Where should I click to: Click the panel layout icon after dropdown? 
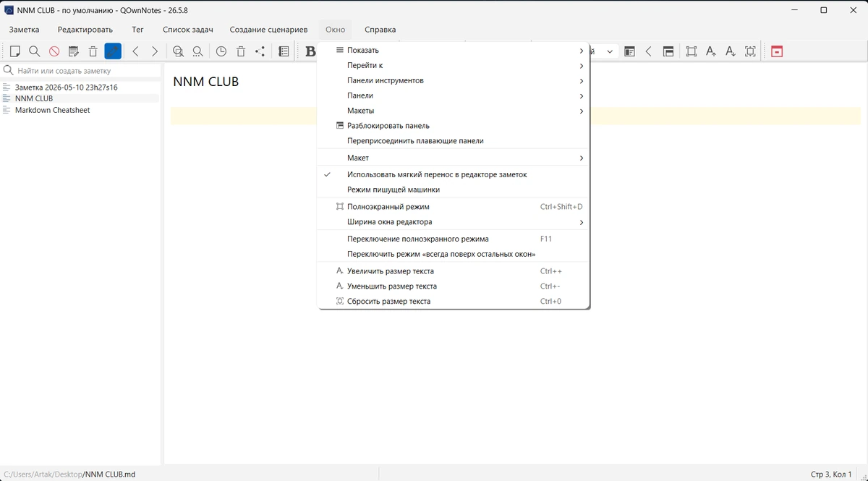629,51
